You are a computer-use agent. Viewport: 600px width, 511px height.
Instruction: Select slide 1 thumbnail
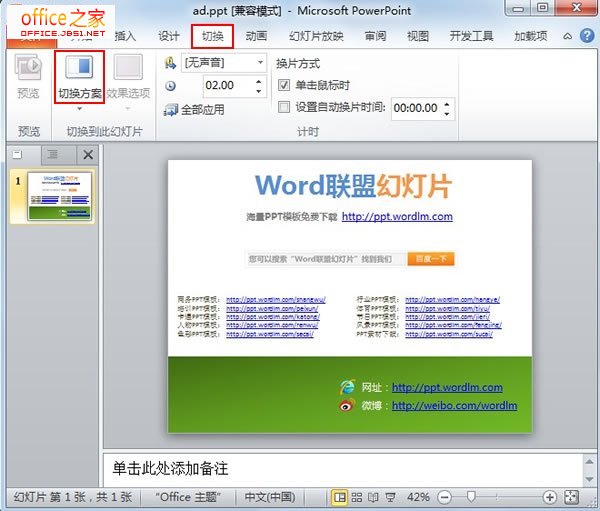coord(59,196)
